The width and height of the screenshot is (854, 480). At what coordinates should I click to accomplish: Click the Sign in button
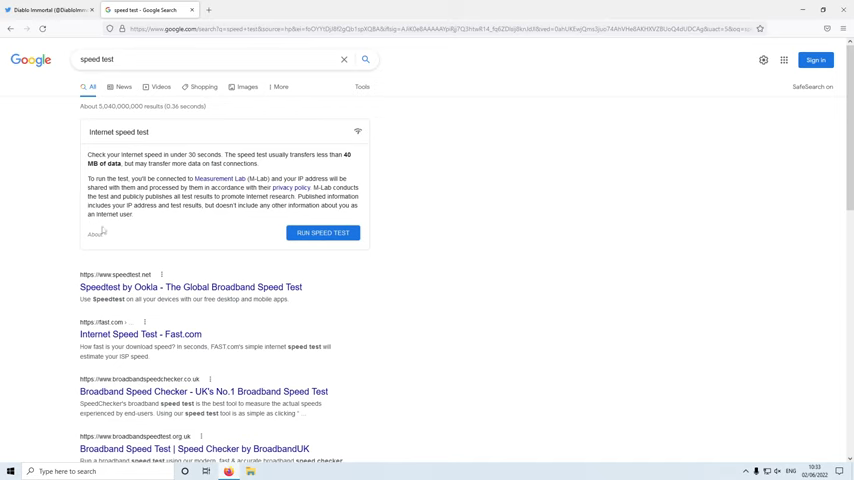[x=816, y=60]
